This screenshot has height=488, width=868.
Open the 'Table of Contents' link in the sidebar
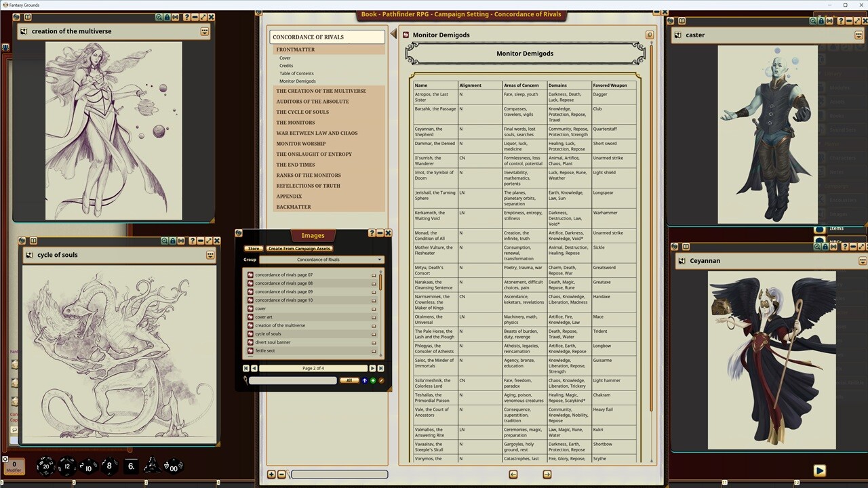click(296, 73)
